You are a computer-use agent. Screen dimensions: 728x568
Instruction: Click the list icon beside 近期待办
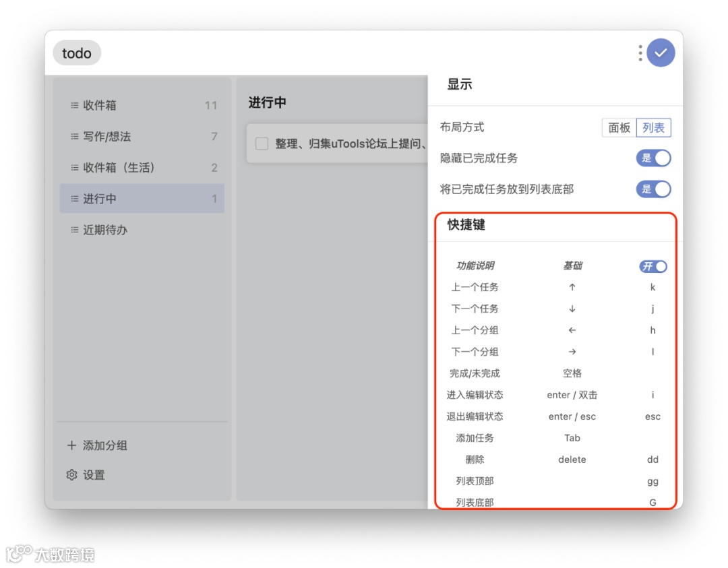pos(74,230)
